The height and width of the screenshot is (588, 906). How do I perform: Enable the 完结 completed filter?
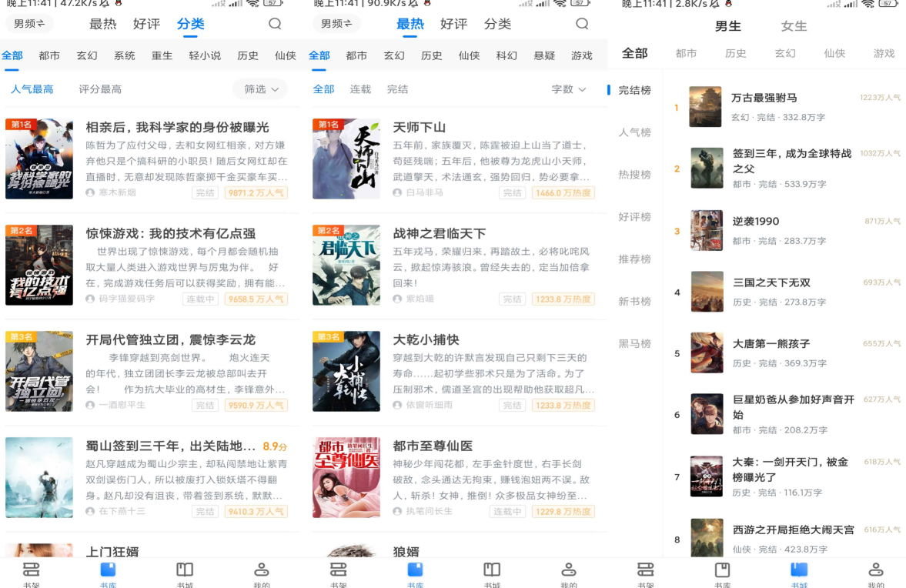[397, 90]
